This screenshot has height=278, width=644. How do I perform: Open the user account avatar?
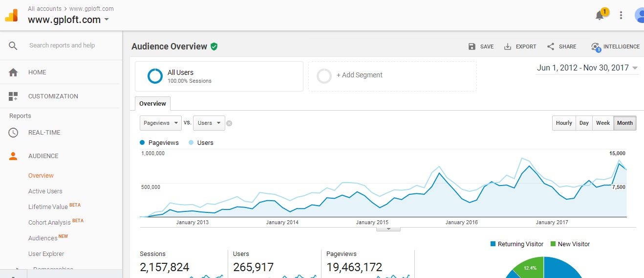click(639, 15)
